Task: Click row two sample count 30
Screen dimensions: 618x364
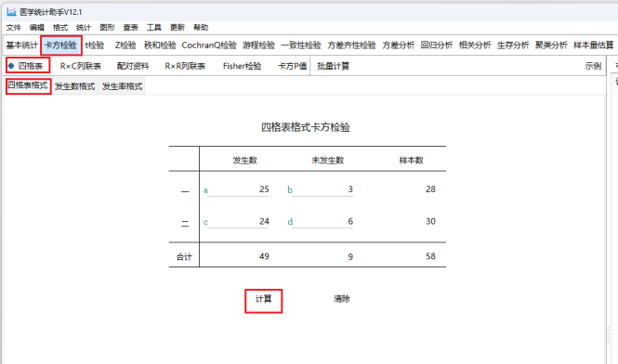Action: 430,221
